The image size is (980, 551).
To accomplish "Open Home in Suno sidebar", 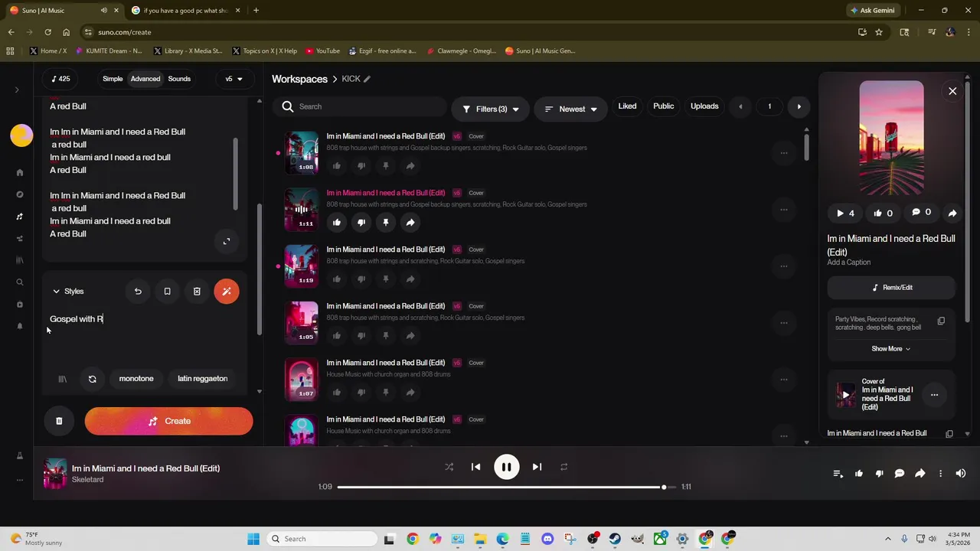I will [x=20, y=173].
